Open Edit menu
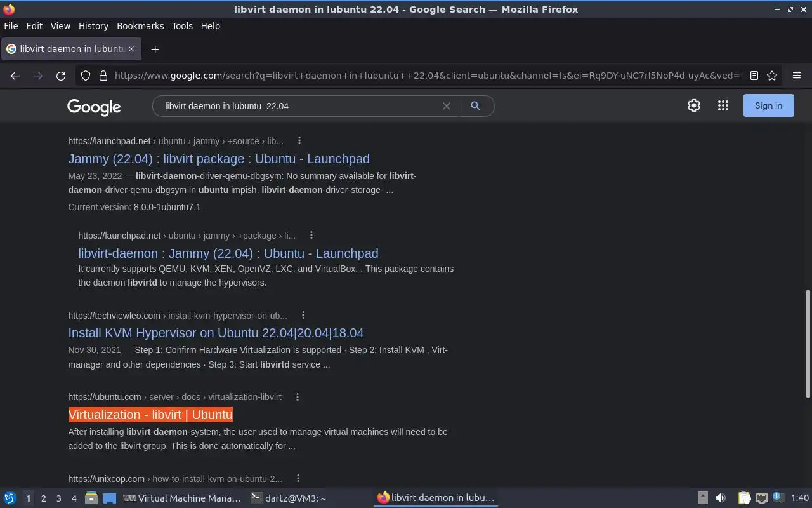This screenshot has width=812, height=508. 34,26
